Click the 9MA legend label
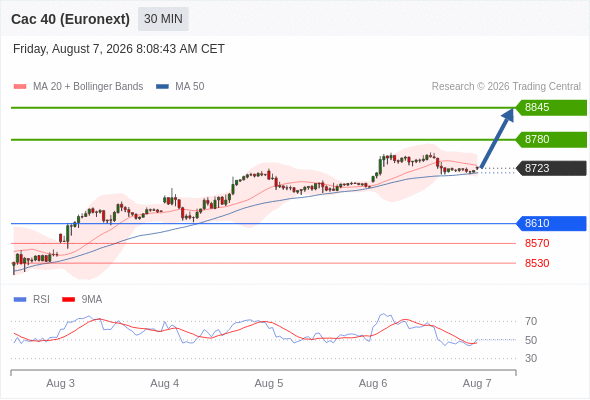This screenshot has width=590, height=400. click(92, 300)
